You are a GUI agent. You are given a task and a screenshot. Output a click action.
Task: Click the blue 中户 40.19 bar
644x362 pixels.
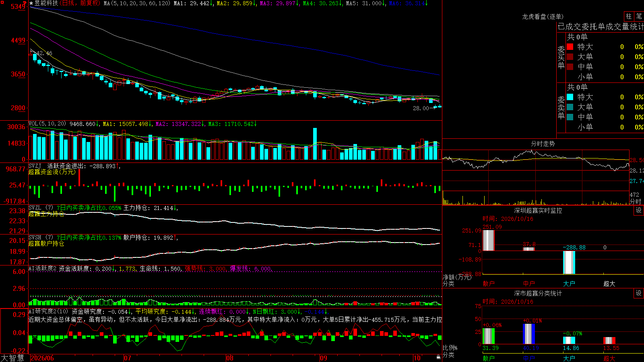(529, 334)
